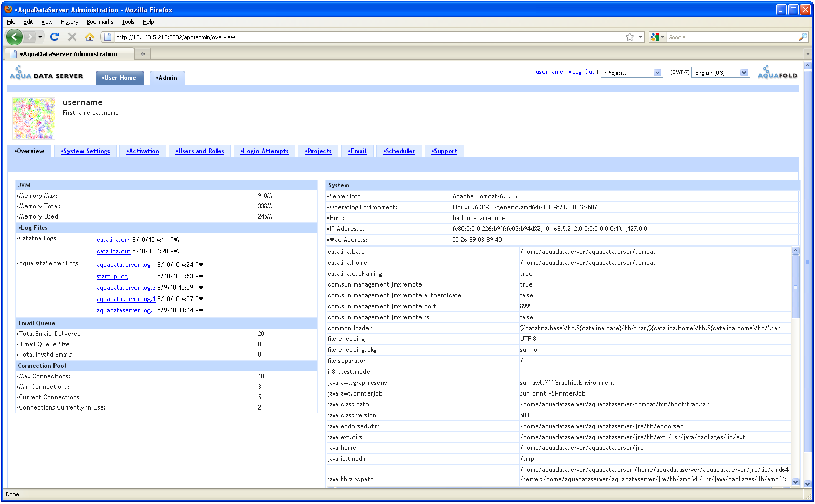Click the system properties table scrollbar thumb
The image size is (815, 504).
click(x=795, y=287)
